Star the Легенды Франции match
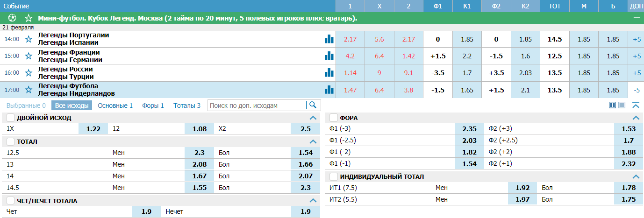Viewport: 644px width, 218px height. coord(29,56)
